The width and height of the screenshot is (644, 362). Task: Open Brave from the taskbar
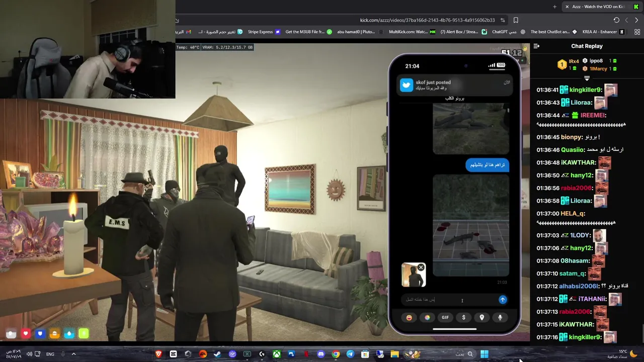(x=159, y=354)
